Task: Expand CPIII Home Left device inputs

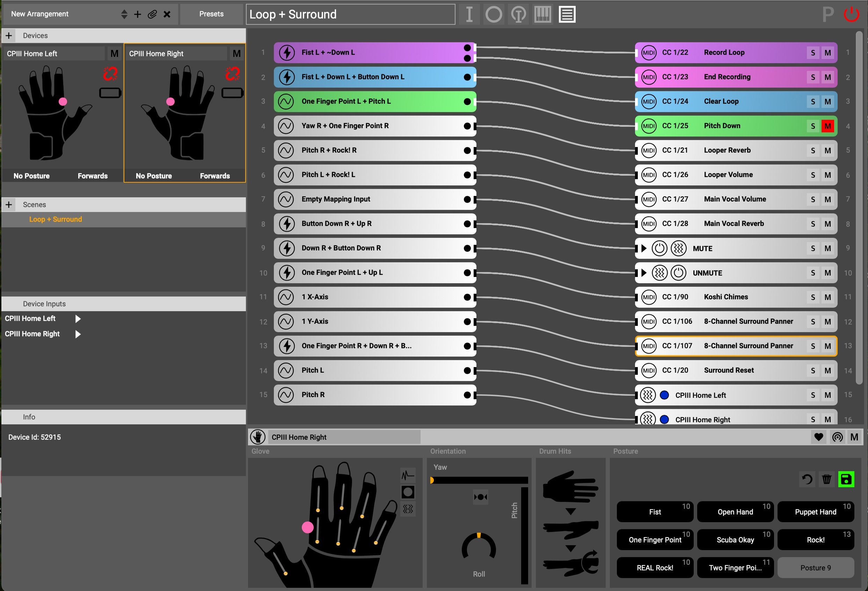Action: pos(78,319)
